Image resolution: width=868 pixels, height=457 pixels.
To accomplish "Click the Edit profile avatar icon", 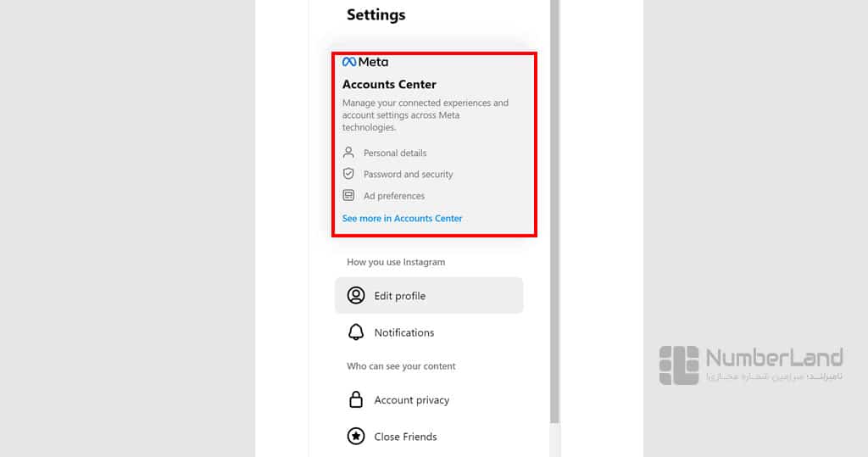I will pyautogui.click(x=356, y=295).
